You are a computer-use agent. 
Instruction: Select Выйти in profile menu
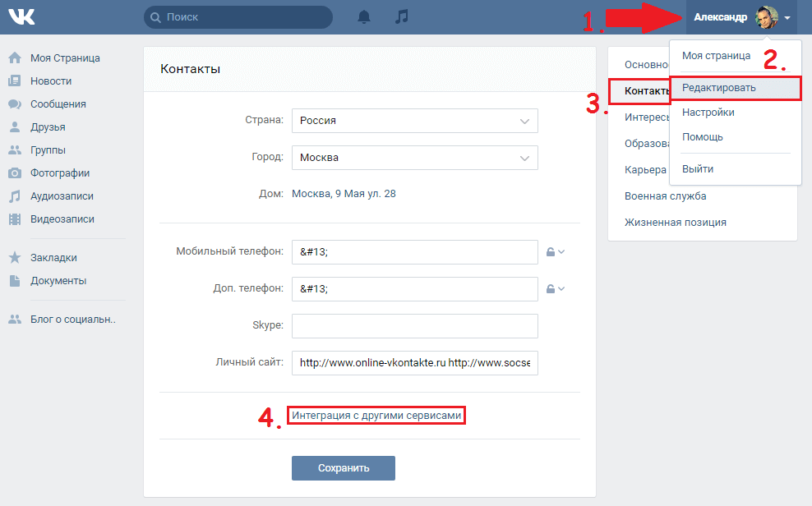[698, 169]
